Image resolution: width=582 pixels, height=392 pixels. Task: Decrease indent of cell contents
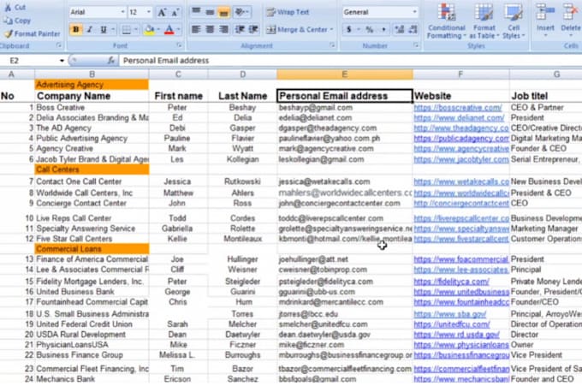click(240, 29)
